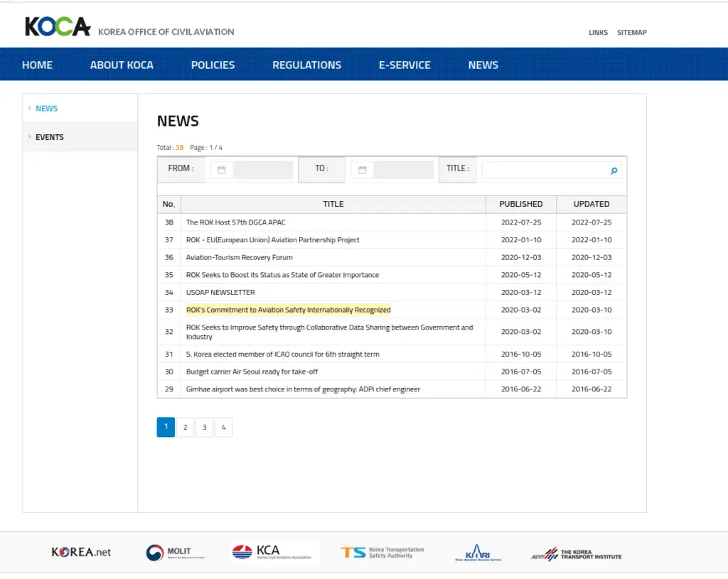Open the KOREA.net footer logo
The height and width of the screenshot is (579, 728).
[81, 552]
